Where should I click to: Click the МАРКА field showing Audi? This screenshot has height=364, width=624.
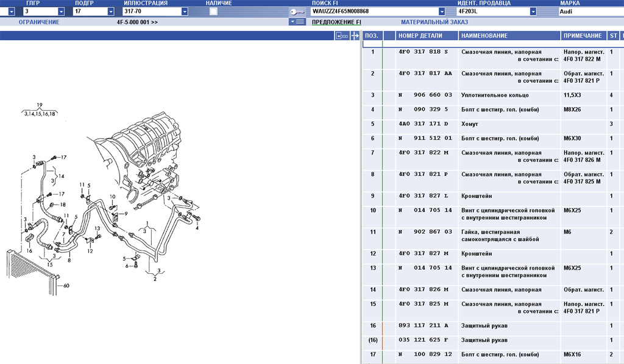(591, 12)
